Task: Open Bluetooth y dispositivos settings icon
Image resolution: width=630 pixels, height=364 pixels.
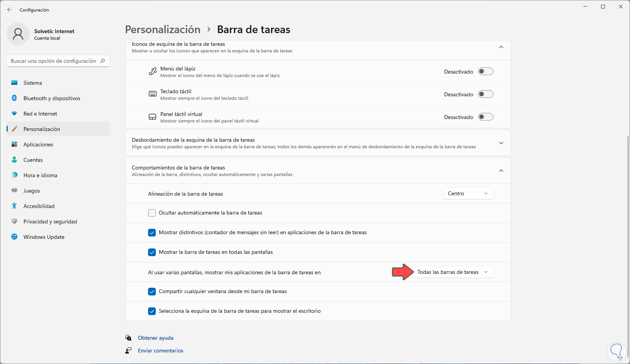Action: 14,98
